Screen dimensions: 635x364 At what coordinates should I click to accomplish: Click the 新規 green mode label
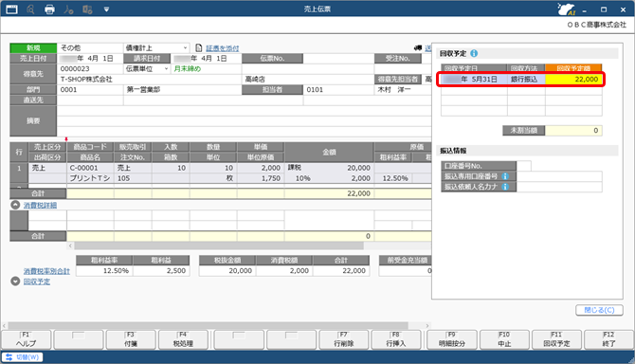pos(33,47)
